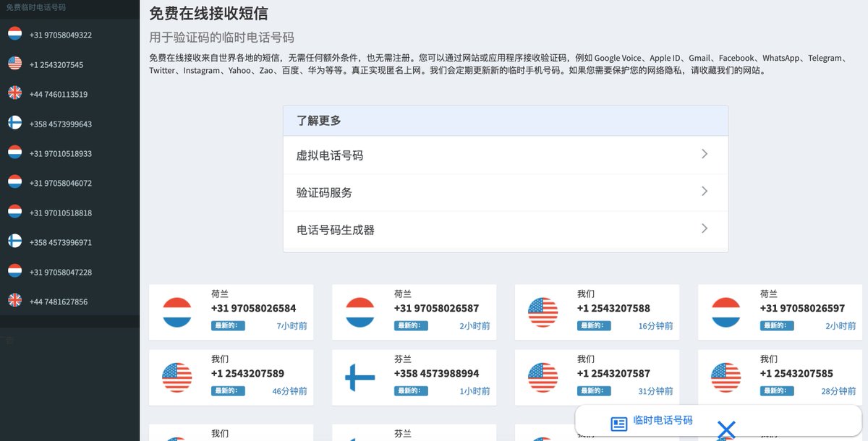Click the 28分钟前 timestamp
This screenshot has width=868, height=441.
(838, 391)
